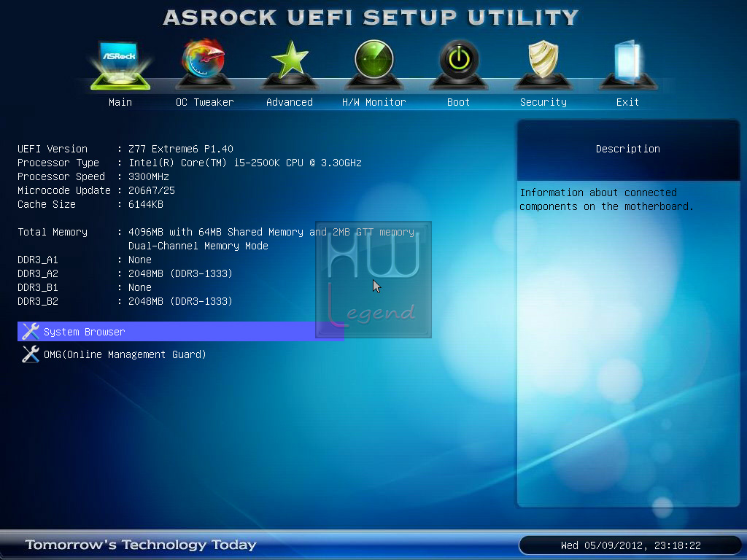Viewport: 747px width, 560px height.
Task: Click the OMG wrench icon
Action: click(31, 354)
